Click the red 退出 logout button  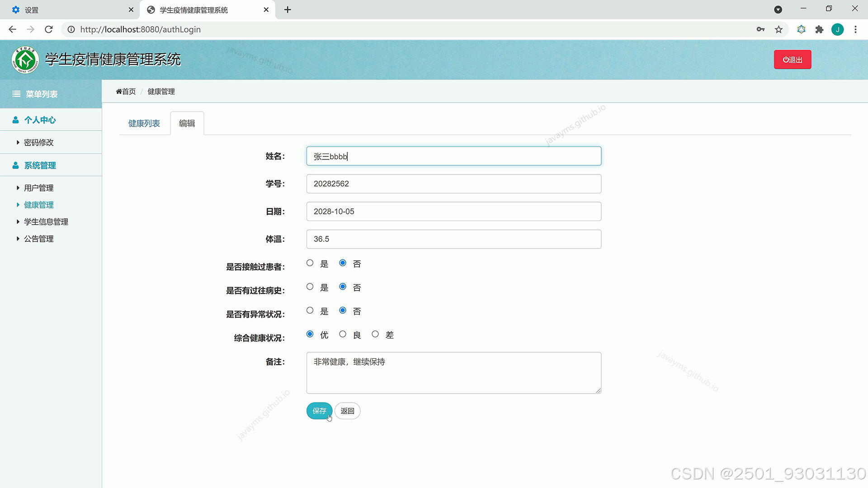click(x=793, y=60)
